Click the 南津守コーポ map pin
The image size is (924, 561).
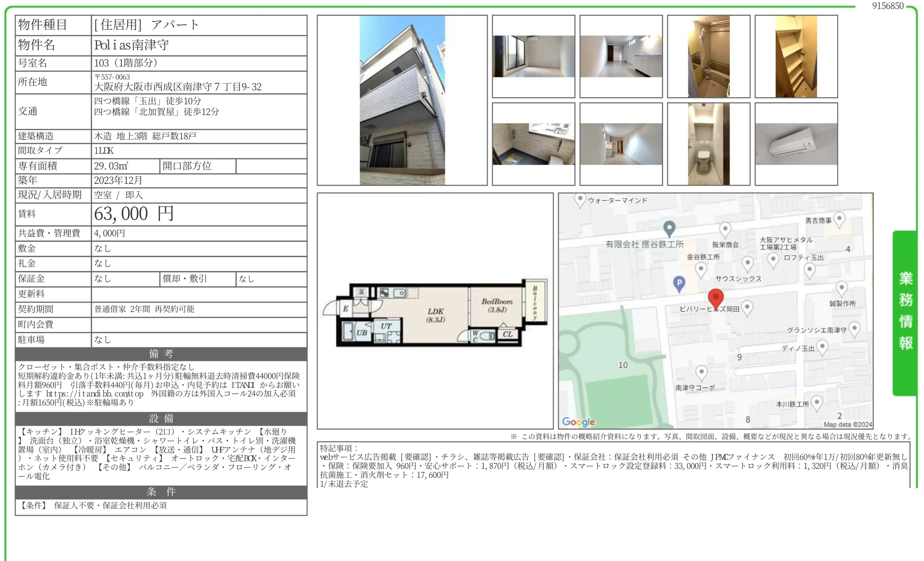[701, 372]
